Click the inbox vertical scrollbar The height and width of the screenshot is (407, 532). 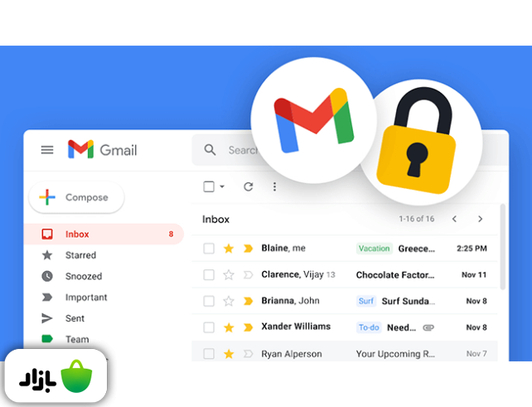click(503, 247)
